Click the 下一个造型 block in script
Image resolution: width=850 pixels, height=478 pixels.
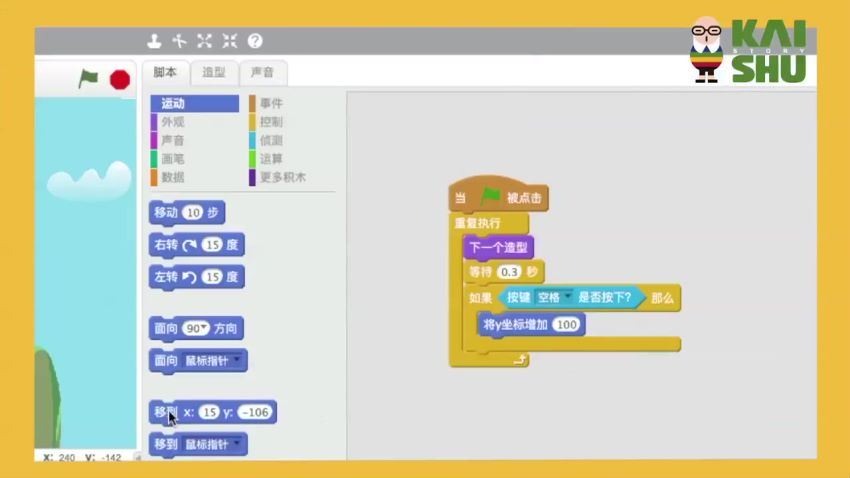click(499, 248)
